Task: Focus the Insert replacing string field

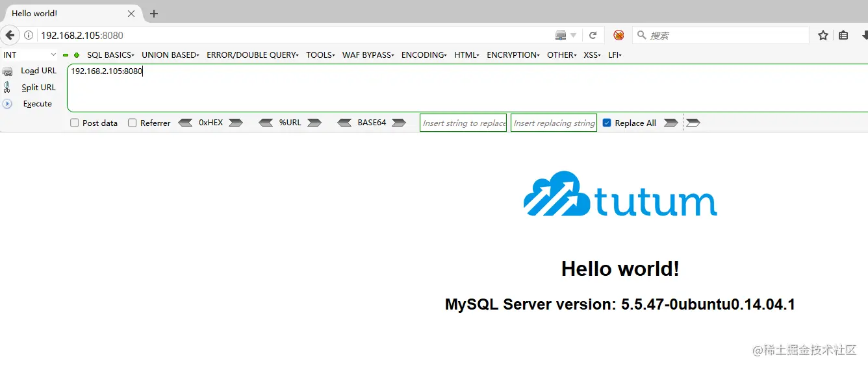Action: point(554,123)
